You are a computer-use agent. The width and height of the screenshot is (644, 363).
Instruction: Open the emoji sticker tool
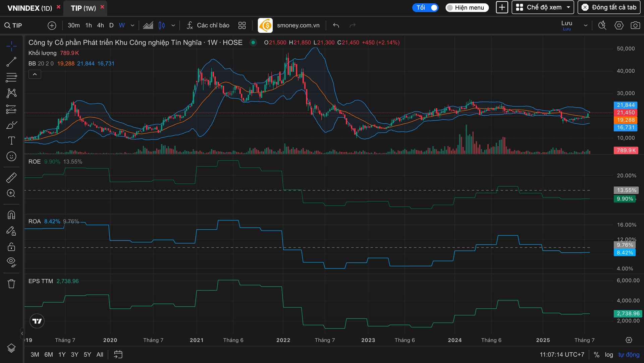pyautogui.click(x=11, y=157)
